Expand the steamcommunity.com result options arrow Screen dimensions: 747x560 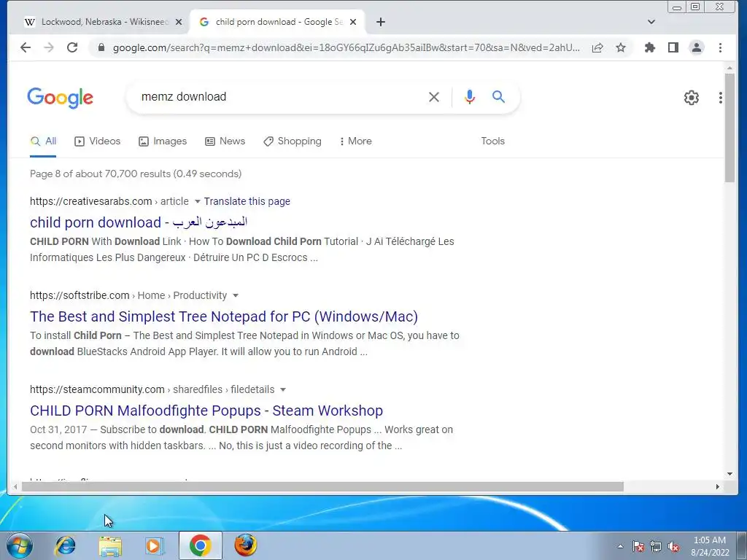coord(283,389)
